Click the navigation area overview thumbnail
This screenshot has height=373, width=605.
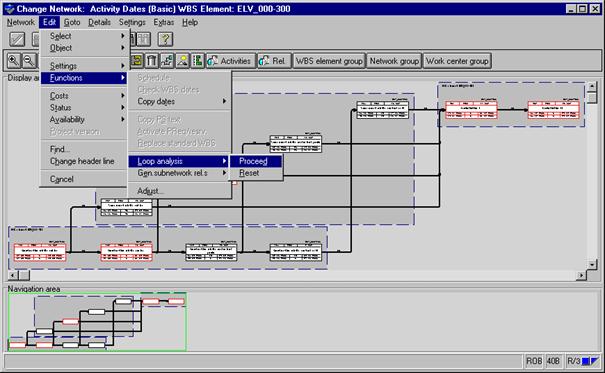[x=97, y=321]
